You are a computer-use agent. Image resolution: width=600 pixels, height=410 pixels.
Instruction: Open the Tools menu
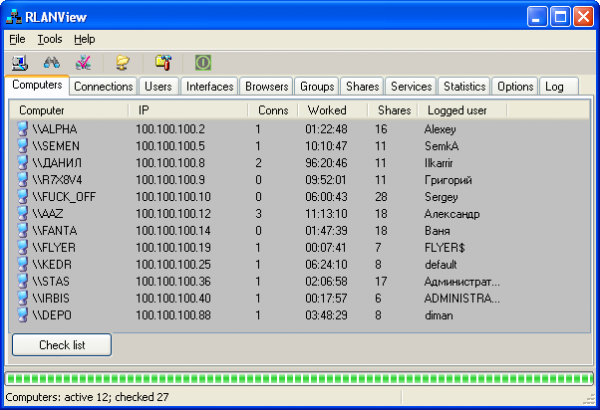(x=50, y=39)
